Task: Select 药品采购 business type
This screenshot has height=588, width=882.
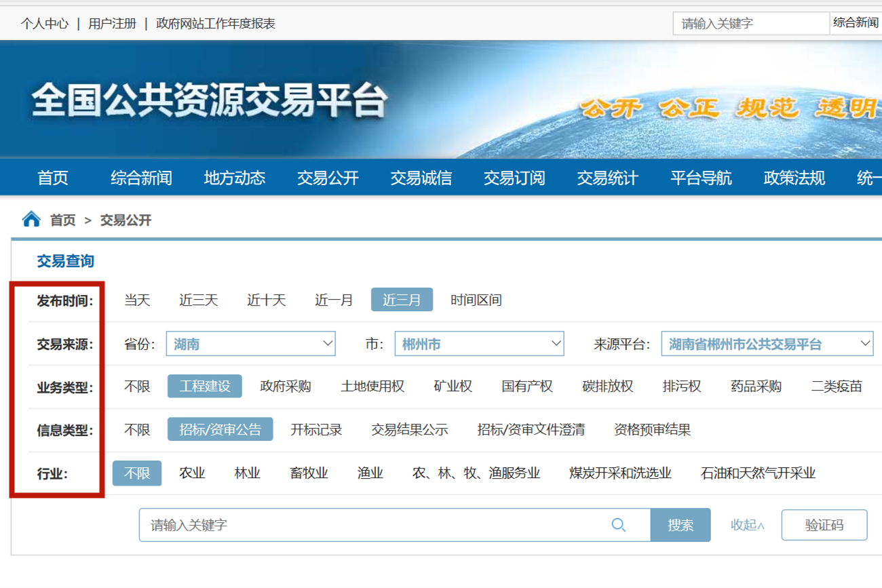Action: [756, 386]
